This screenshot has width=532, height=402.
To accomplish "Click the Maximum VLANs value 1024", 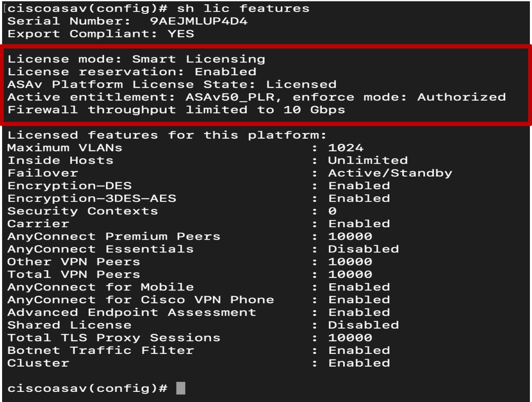I will click(346, 148).
